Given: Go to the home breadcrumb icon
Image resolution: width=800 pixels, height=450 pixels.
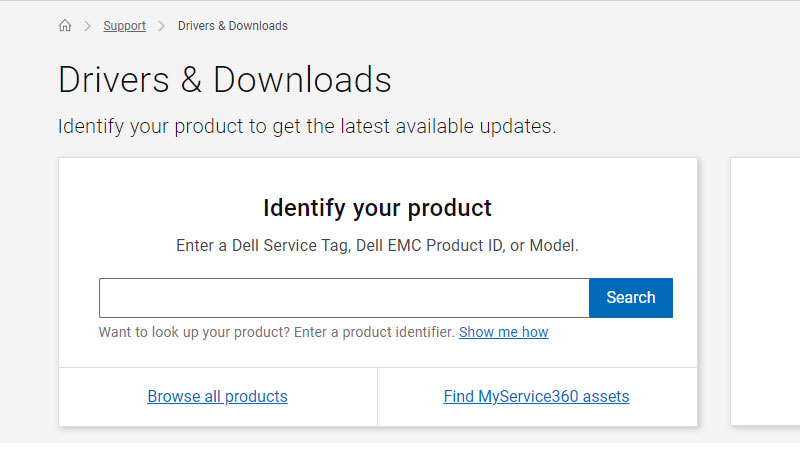Looking at the screenshot, I should 65,26.
